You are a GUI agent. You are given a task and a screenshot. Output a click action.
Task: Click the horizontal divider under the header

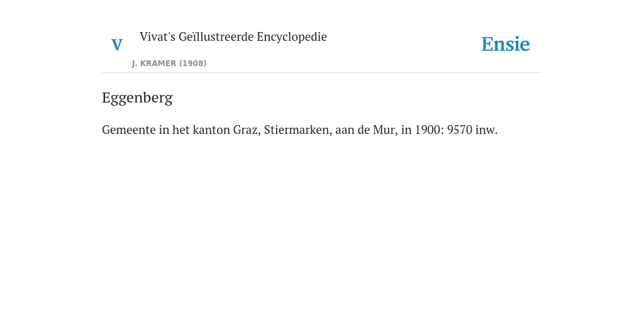(322, 73)
